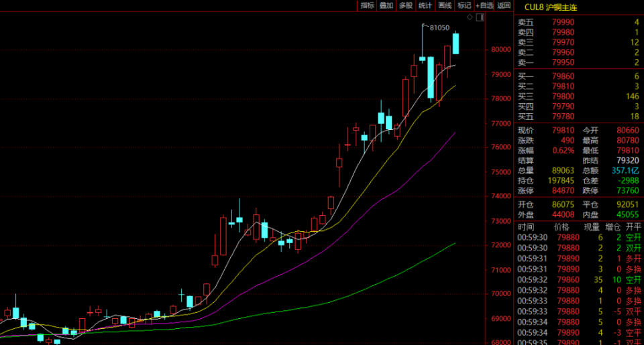Click the 开平 column header
This screenshot has height=345, width=644.
(633, 227)
